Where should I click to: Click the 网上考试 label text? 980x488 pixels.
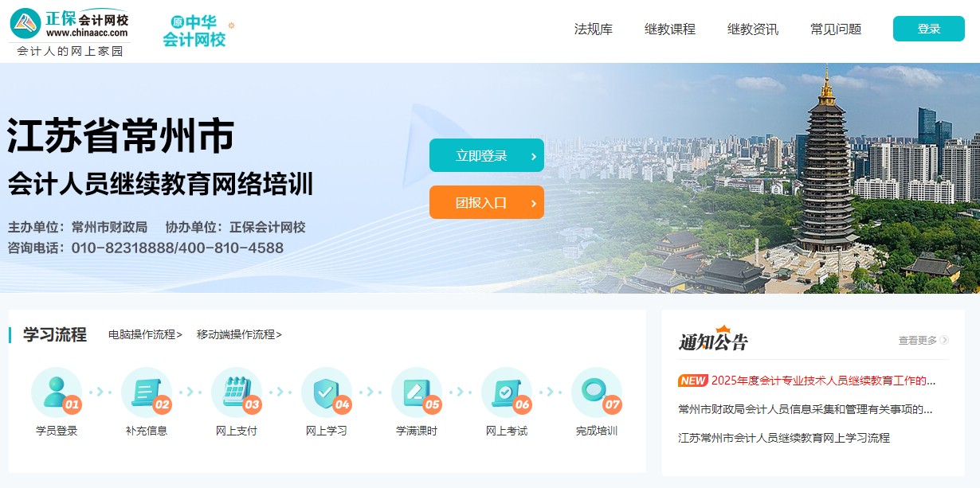pyautogui.click(x=507, y=431)
